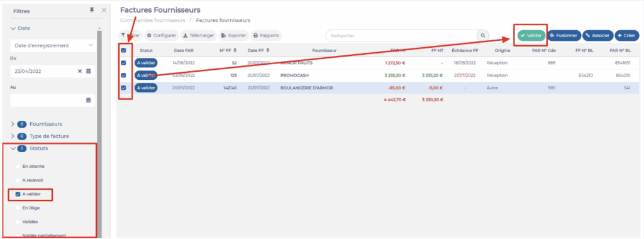Go to Commandes fournisseurs breadcrumb

(x=152, y=20)
